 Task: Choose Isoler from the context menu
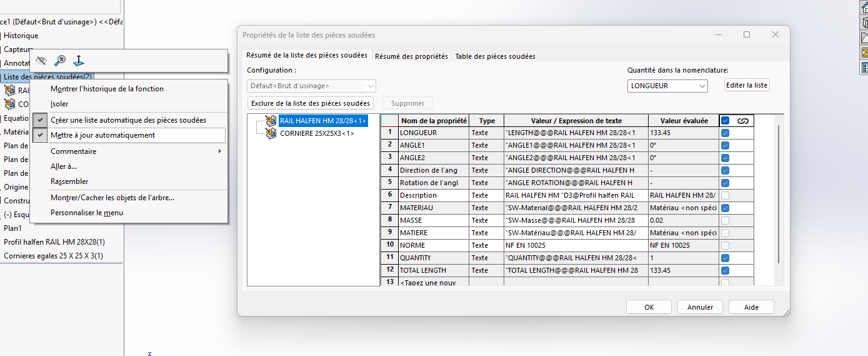click(x=60, y=104)
